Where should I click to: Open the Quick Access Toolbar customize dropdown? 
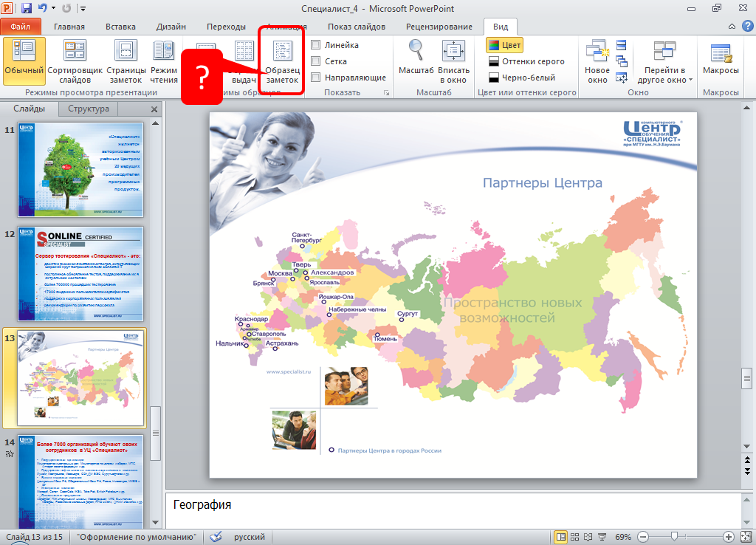tap(82, 9)
